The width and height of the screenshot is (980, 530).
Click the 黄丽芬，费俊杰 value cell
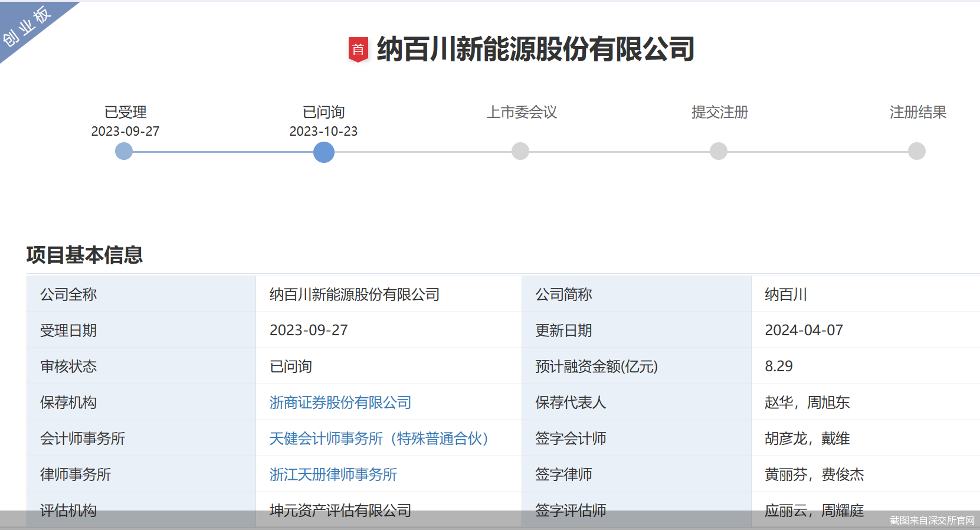coord(866,475)
